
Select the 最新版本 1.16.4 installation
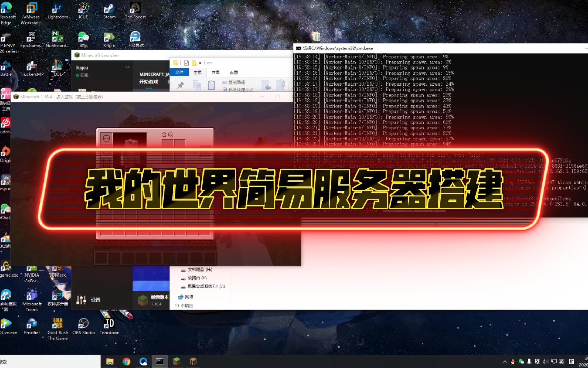pyautogui.click(x=153, y=300)
